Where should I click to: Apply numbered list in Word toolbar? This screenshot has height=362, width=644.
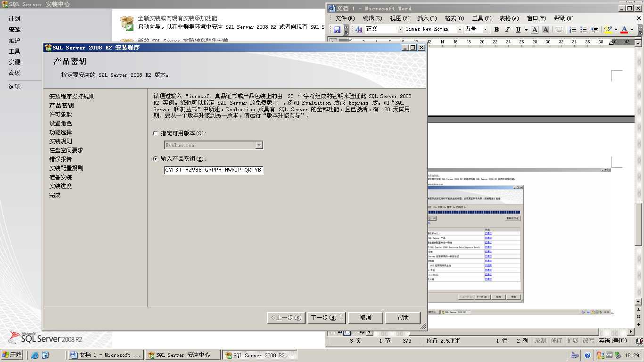pos(573,29)
